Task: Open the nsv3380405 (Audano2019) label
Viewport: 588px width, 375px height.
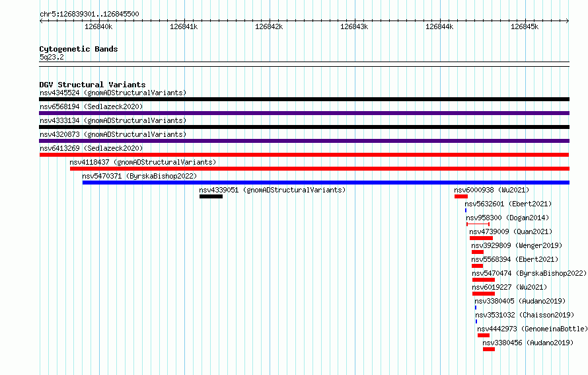Action: 520,301
